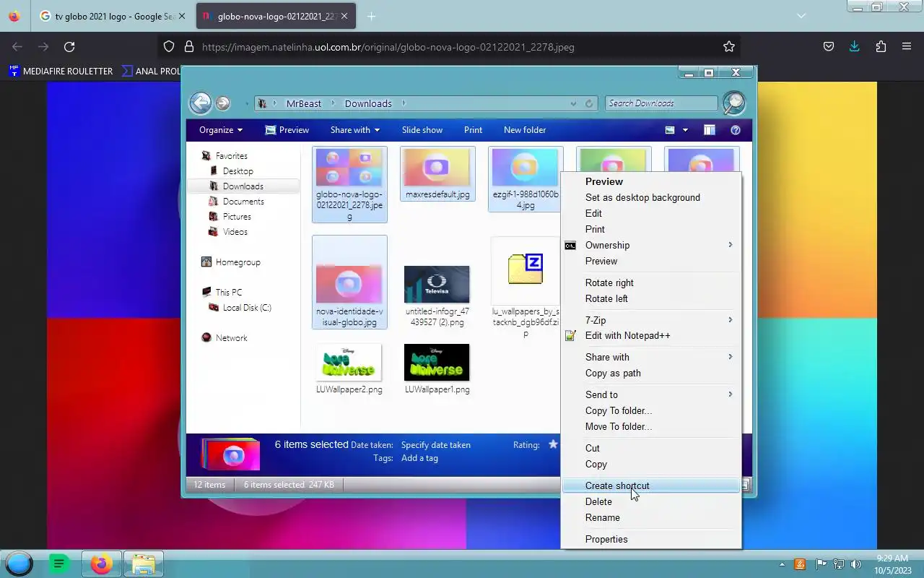
Task: Click the Search Downloads input field
Action: [x=661, y=103]
